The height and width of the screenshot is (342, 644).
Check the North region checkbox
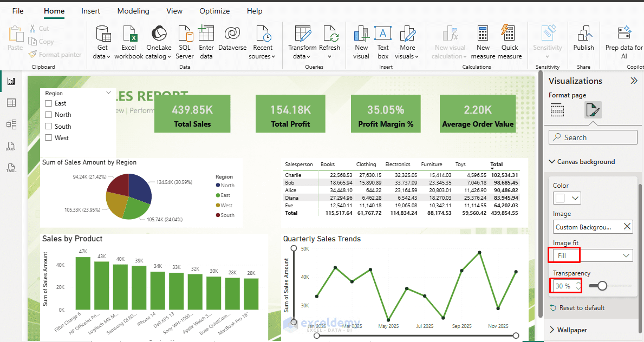[48, 115]
